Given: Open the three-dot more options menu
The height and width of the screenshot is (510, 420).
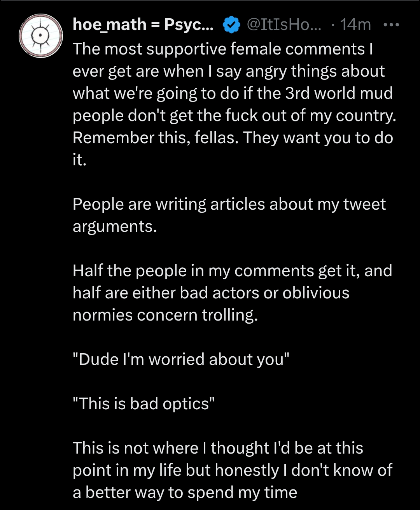Looking at the screenshot, I should click(x=391, y=25).
